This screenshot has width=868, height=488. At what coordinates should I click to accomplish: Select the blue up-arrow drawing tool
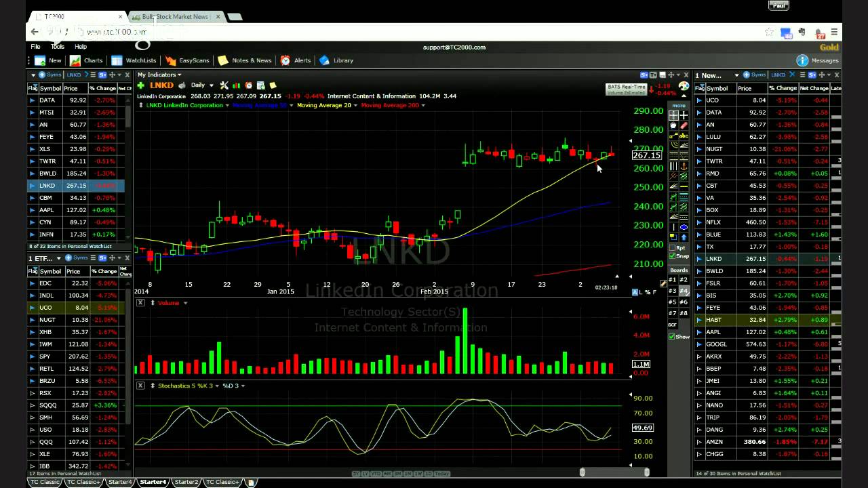coord(684,237)
